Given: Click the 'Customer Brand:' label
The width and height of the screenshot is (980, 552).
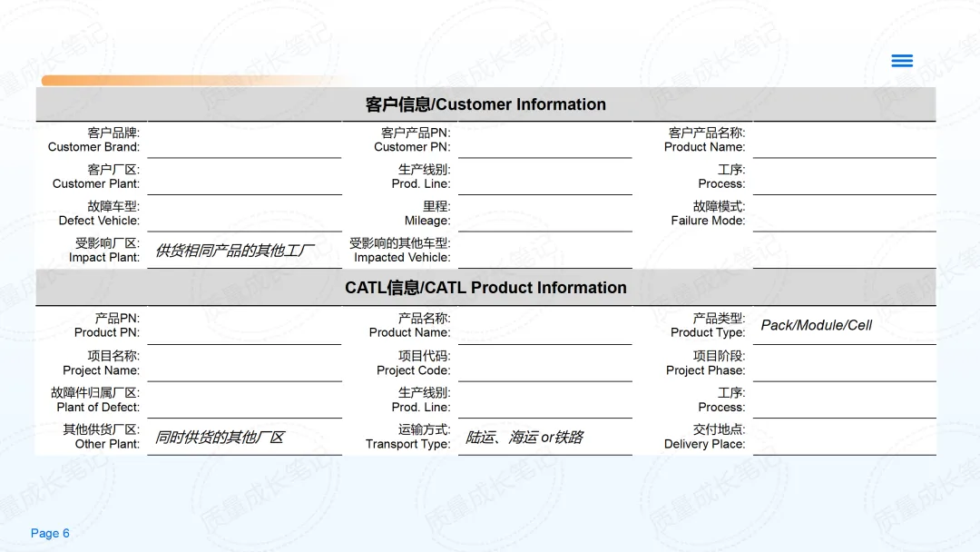Looking at the screenshot, I should [x=93, y=147].
